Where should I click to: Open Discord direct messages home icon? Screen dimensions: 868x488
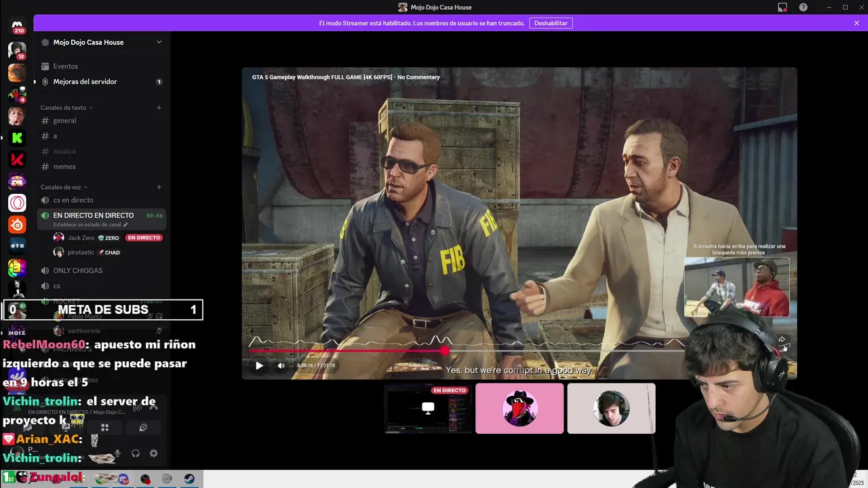[x=17, y=27]
